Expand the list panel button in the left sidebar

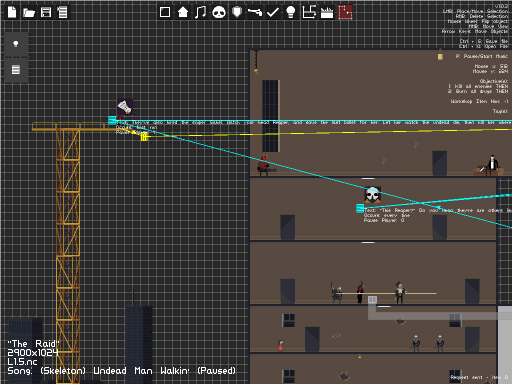[16, 70]
